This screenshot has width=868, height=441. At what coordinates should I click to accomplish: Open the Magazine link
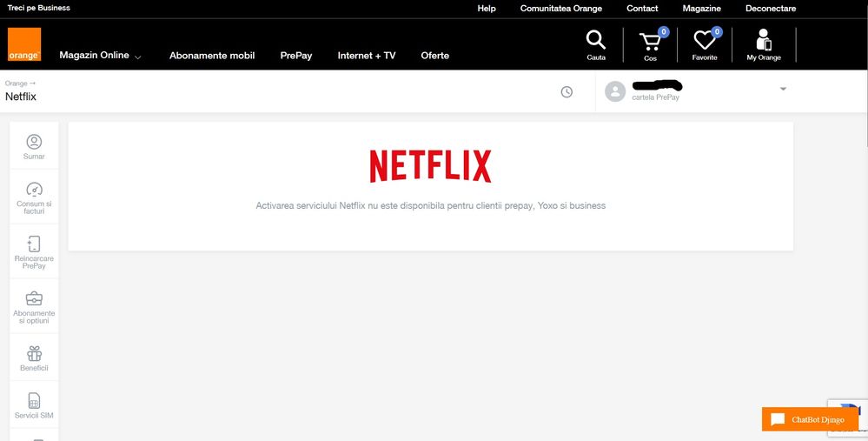pos(701,9)
